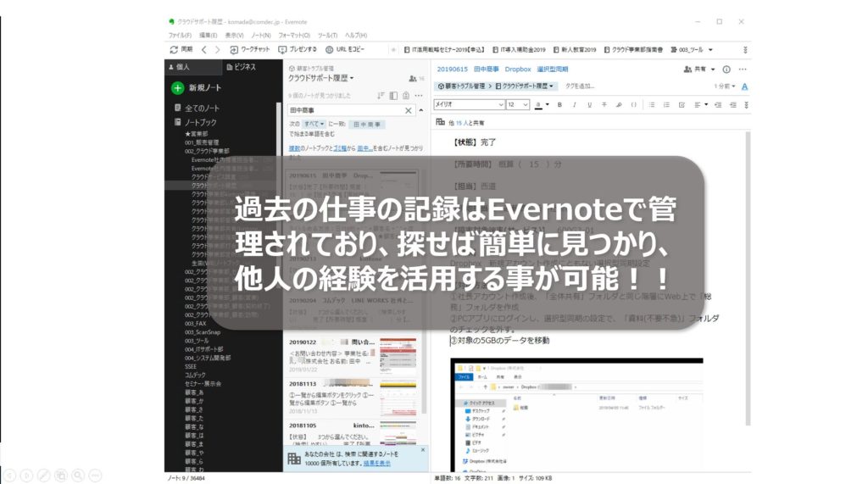Change note list sort order icon
The height and width of the screenshot is (484, 868).
click(x=381, y=96)
